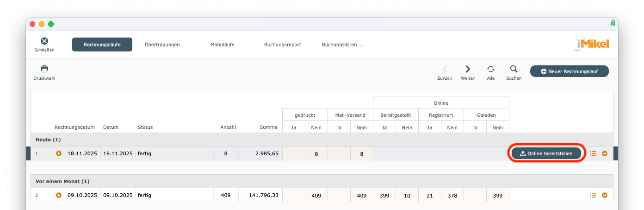Click the Alle refresh icon
Image resolution: width=644 pixels, height=210 pixels.
491,69
